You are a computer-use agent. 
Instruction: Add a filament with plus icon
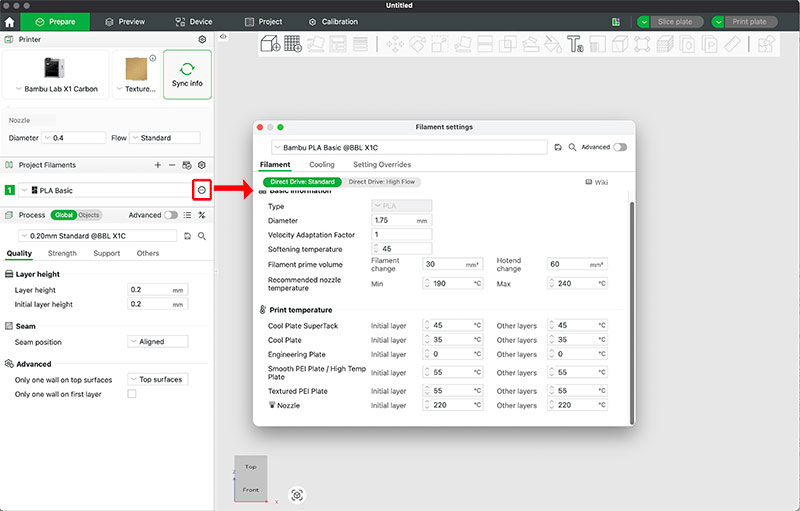pos(158,165)
